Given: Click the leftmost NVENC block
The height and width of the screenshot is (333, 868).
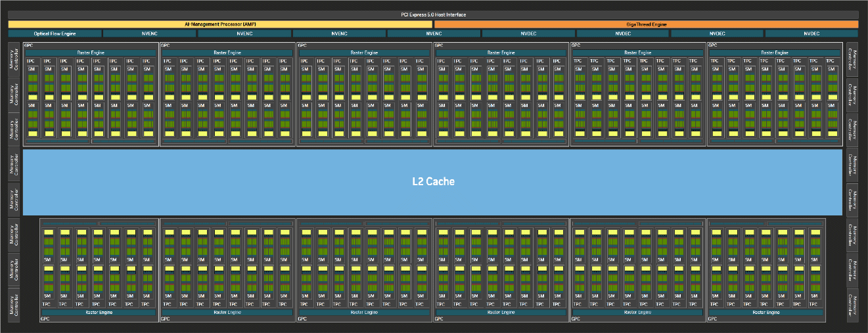Looking at the screenshot, I should point(150,33).
